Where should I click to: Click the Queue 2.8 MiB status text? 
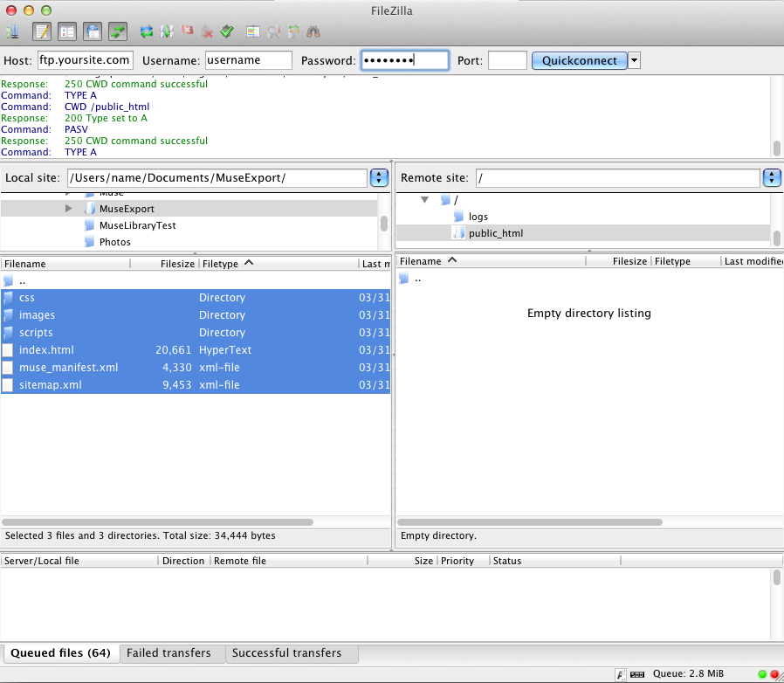click(688, 674)
